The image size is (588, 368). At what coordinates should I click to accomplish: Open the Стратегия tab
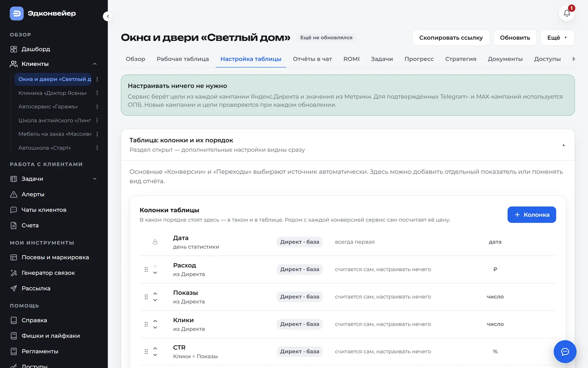(x=460, y=59)
